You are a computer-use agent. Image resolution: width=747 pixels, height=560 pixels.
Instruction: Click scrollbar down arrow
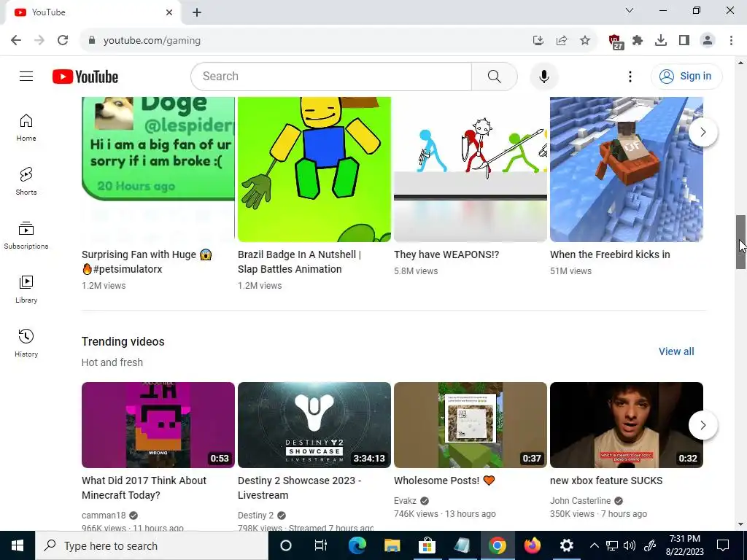[741, 525]
